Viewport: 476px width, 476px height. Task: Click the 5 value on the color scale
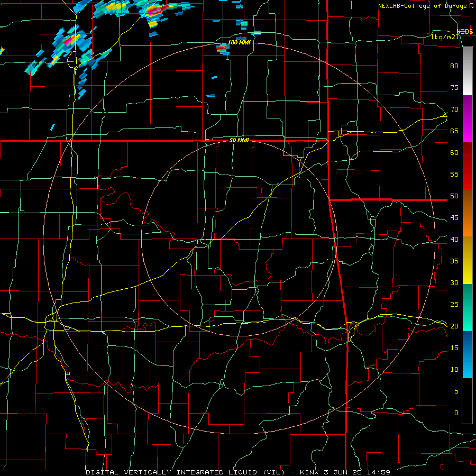pyautogui.click(x=456, y=391)
